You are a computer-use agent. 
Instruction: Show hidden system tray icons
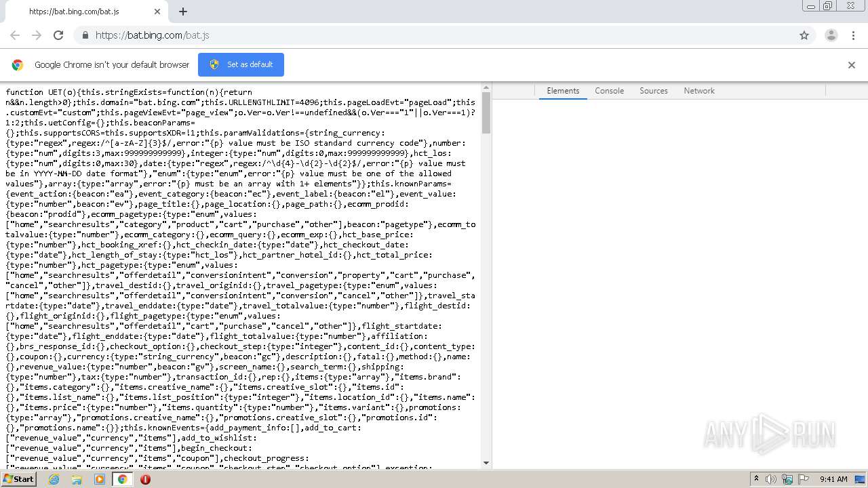(756, 479)
